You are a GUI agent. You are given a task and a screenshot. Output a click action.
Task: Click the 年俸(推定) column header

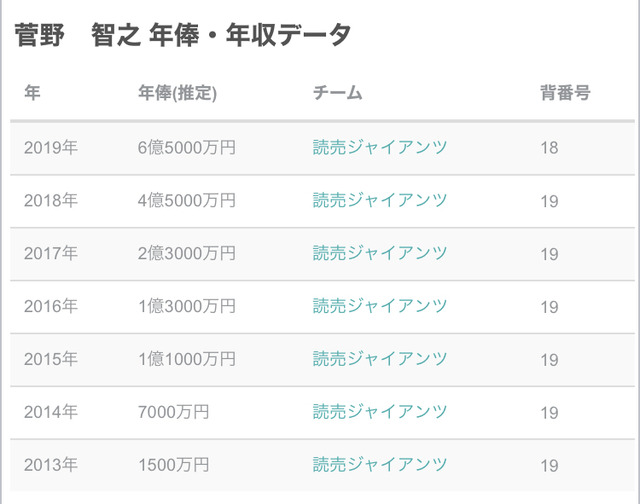pyautogui.click(x=177, y=94)
